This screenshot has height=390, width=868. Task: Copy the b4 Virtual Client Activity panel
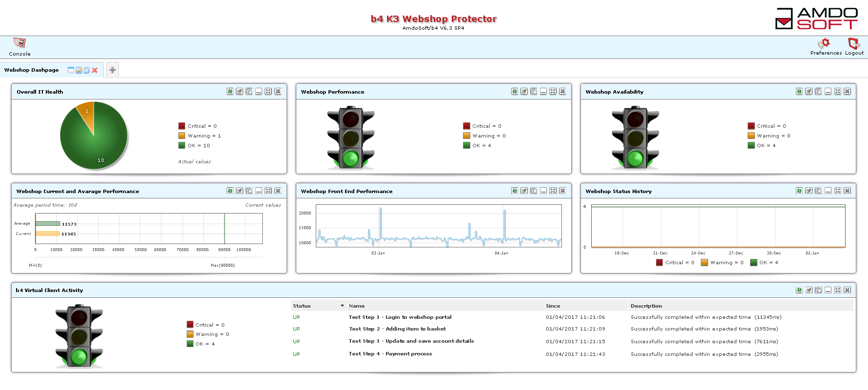point(818,290)
